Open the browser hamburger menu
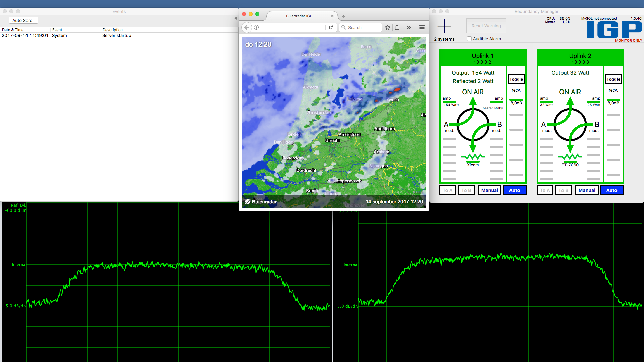This screenshot has height=362, width=644. click(x=422, y=27)
